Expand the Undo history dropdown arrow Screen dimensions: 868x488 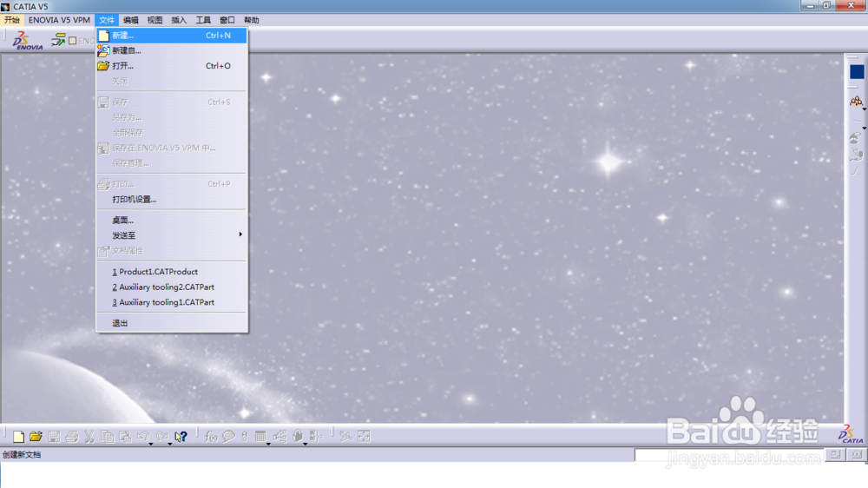[x=150, y=444]
